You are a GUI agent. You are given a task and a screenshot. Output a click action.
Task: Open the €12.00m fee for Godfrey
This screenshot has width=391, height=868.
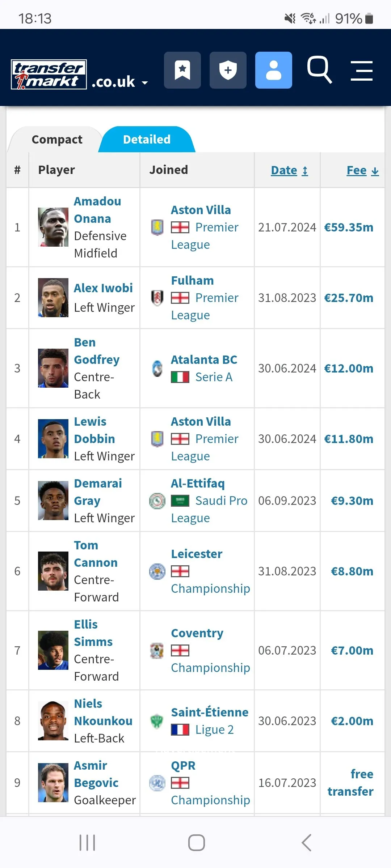(x=348, y=368)
